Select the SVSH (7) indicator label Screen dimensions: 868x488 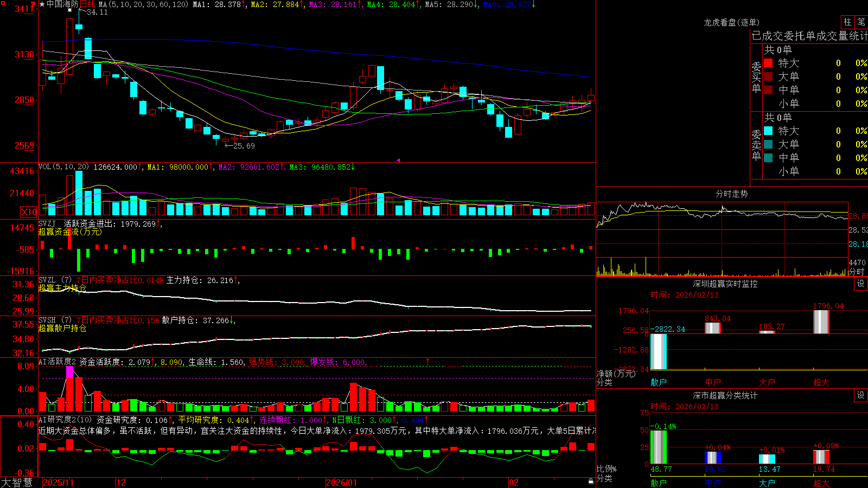[55, 320]
